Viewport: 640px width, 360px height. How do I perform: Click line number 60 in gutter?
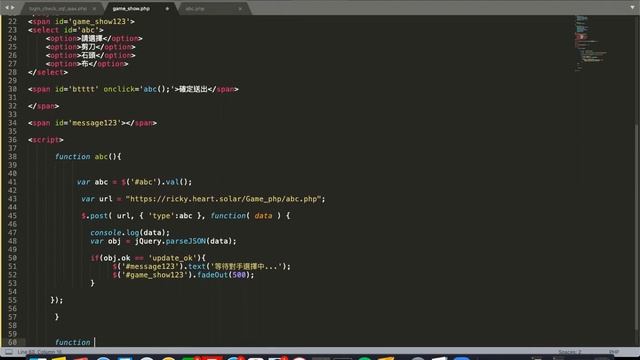click(x=12, y=342)
